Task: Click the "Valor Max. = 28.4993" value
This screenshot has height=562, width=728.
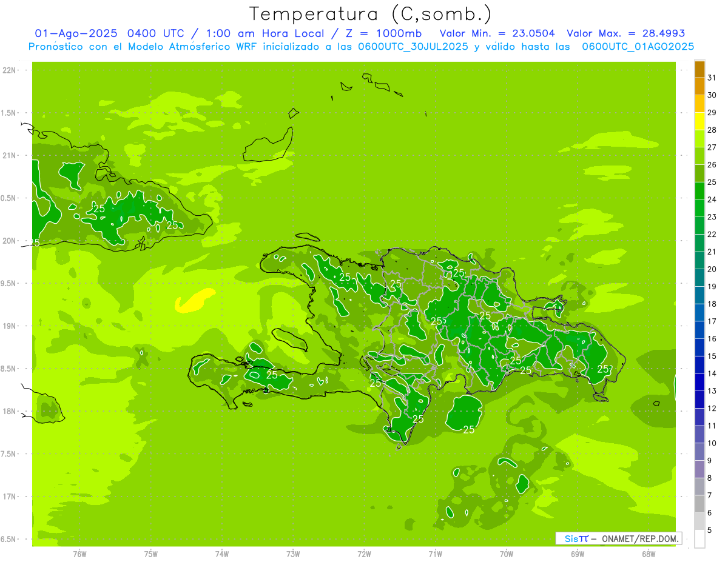Action: point(626,33)
